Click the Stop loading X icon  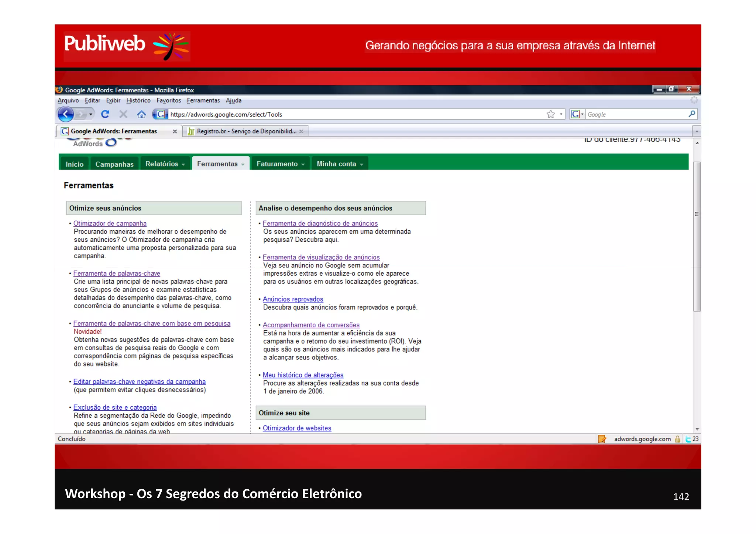click(123, 114)
